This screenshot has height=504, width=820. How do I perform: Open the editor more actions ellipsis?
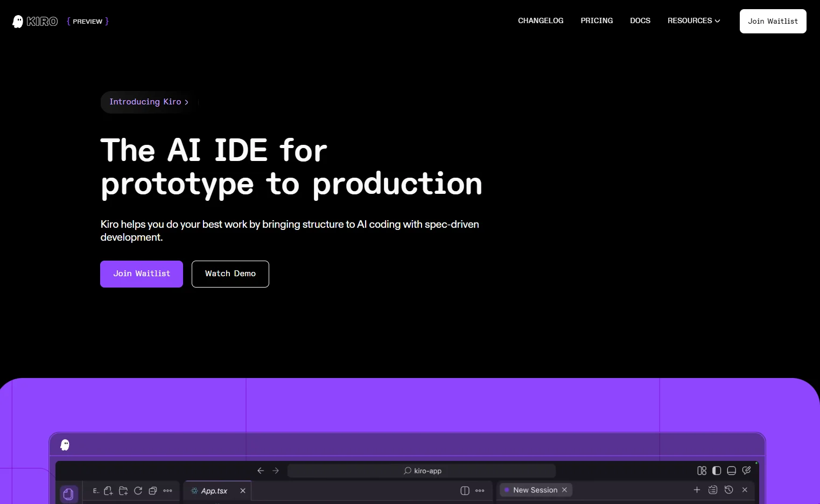pyautogui.click(x=480, y=491)
